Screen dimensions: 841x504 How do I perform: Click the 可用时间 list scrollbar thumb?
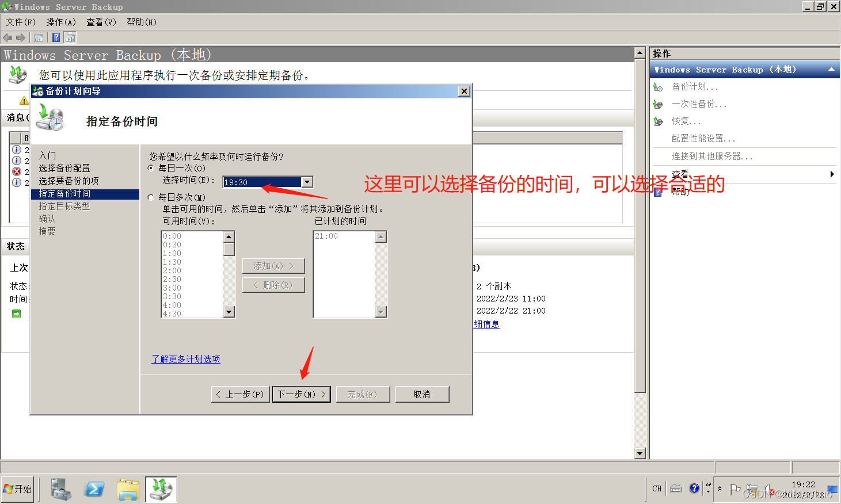[229, 249]
